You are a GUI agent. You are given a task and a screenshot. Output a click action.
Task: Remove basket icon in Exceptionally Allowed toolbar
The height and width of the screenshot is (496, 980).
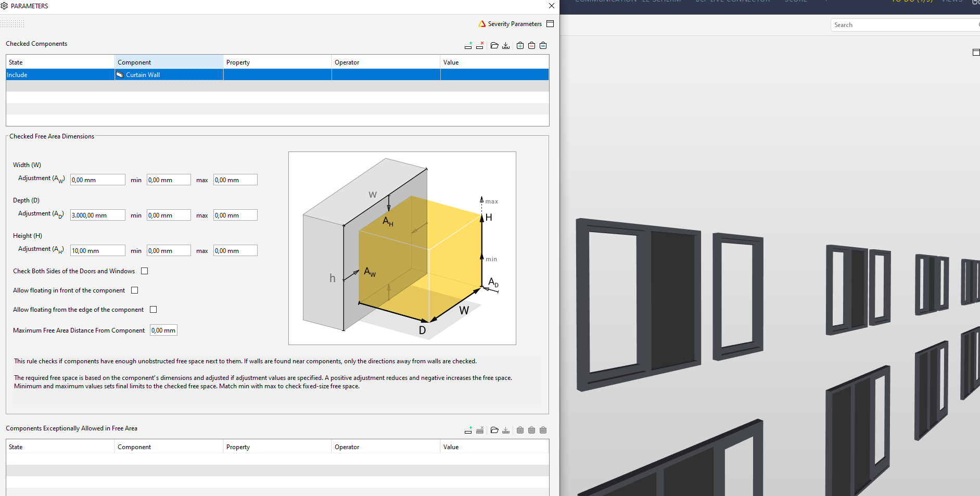531,430
